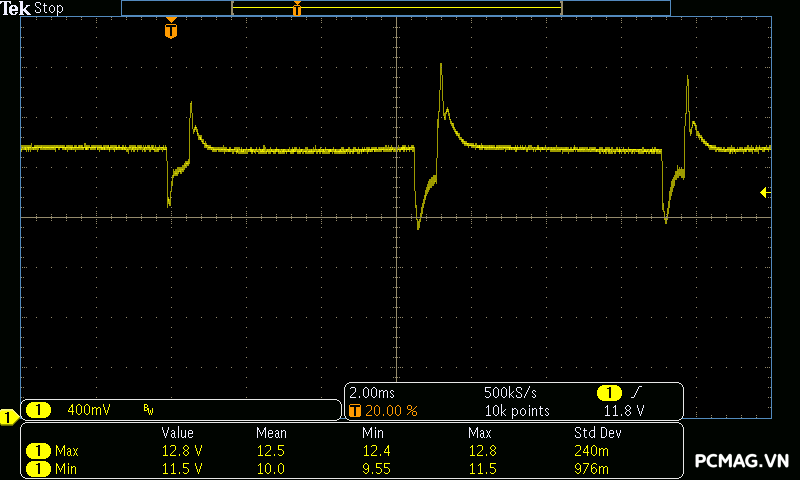Click the 11.5 V value in Min row
Image resolution: width=800 pixels, height=480 pixels.
coord(182,468)
